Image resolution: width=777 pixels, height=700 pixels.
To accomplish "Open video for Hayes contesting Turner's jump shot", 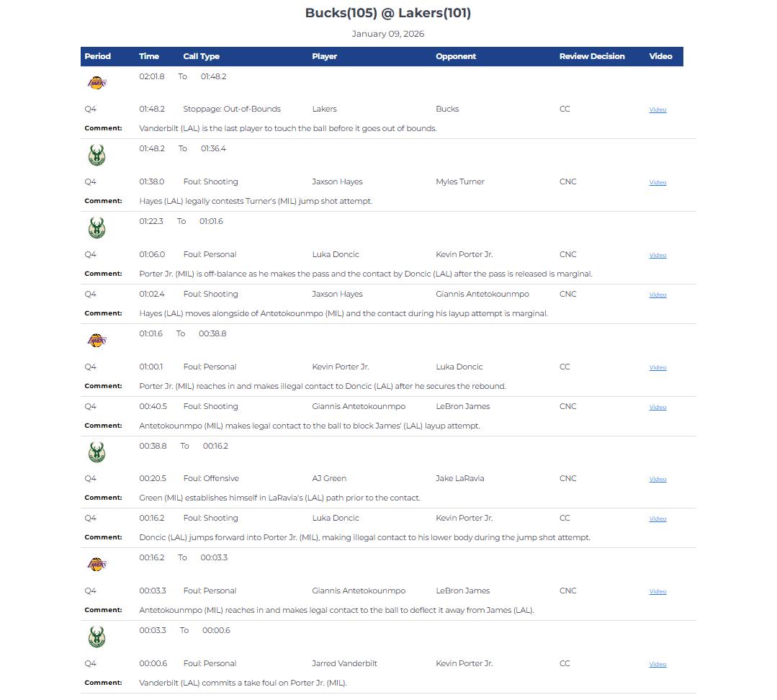I will tap(657, 183).
